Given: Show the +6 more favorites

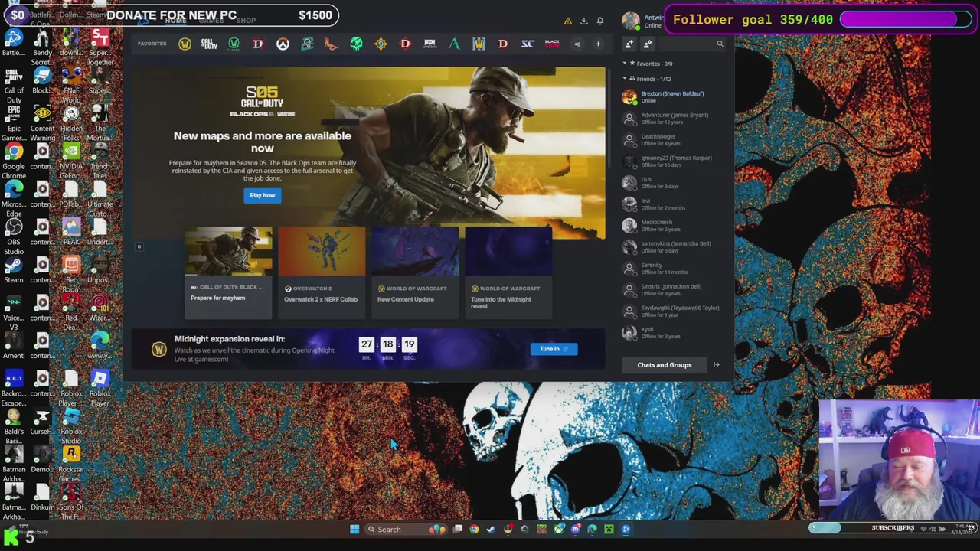Looking at the screenshot, I should [x=577, y=44].
